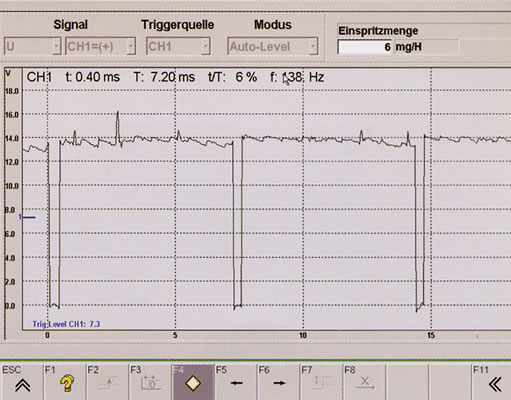Click the F2 trigger edge icon
Viewport: 511px width, 400px height.
(108, 383)
